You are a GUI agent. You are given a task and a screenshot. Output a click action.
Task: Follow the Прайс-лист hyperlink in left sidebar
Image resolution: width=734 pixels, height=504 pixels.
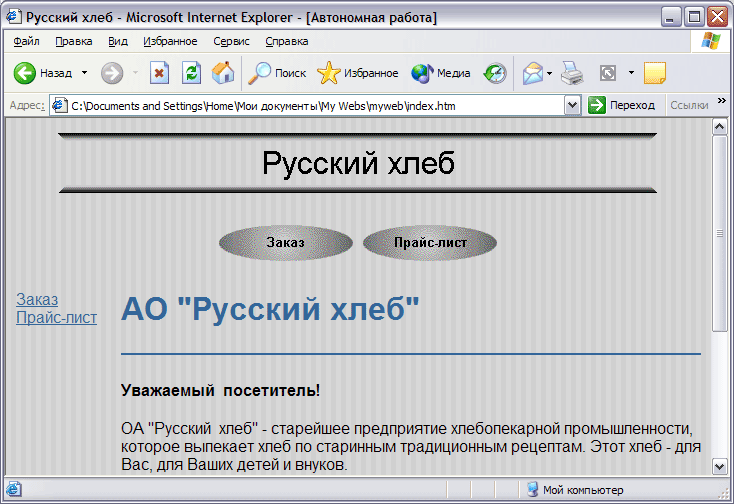[x=57, y=317]
